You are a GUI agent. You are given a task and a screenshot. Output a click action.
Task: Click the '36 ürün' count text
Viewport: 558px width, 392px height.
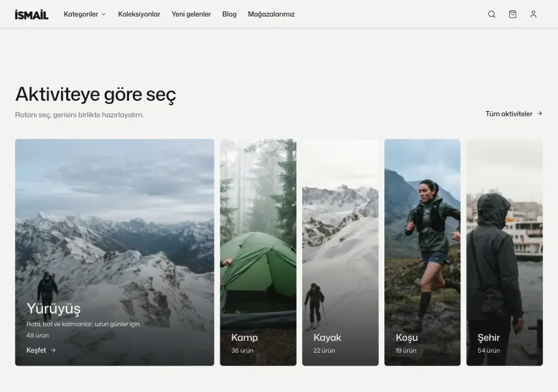click(x=242, y=350)
